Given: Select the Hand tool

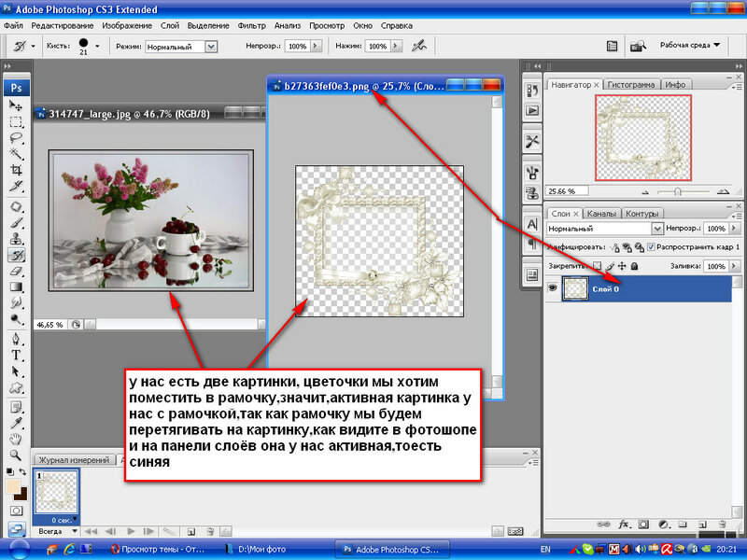Looking at the screenshot, I should coord(16,439).
